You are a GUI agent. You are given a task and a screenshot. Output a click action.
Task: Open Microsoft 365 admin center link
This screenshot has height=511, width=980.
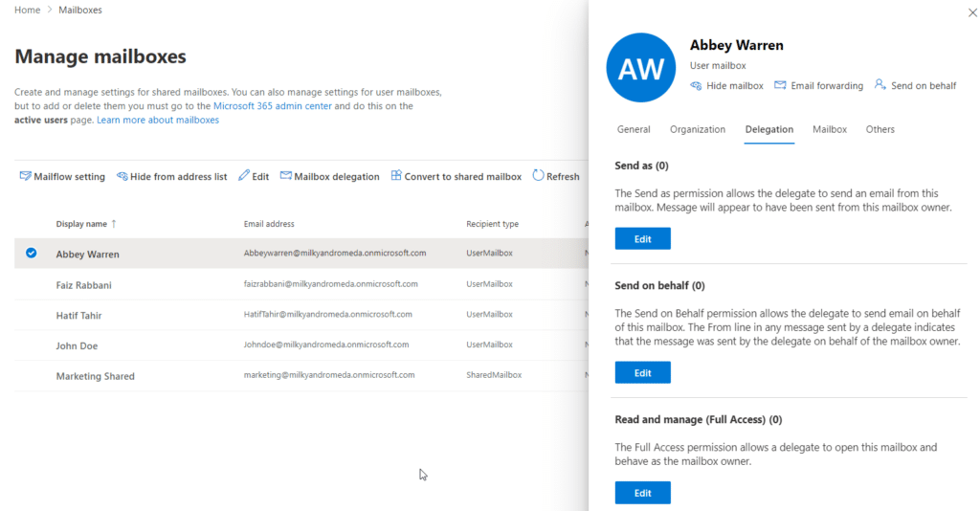(x=273, y=105)
